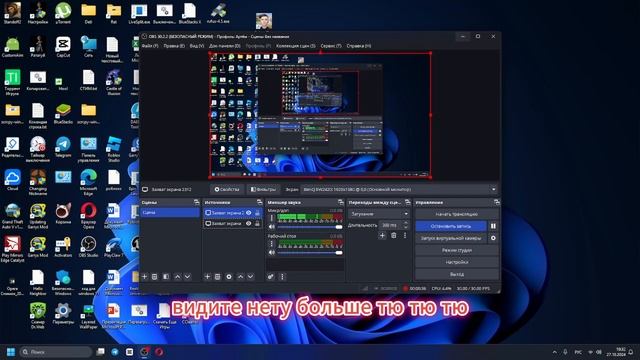Open the Правка menu in OBS

pyautogui.click(x=174, y=46)
